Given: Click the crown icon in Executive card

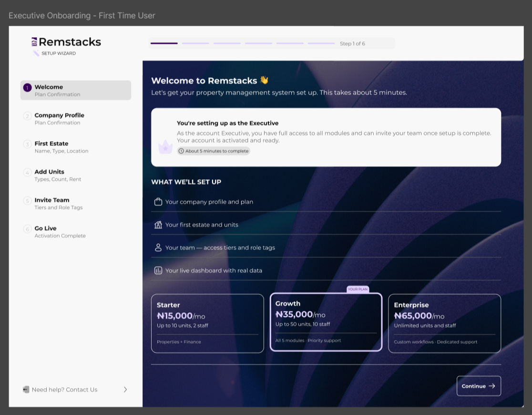Looking at the screenshot, I should pos(165,147).
